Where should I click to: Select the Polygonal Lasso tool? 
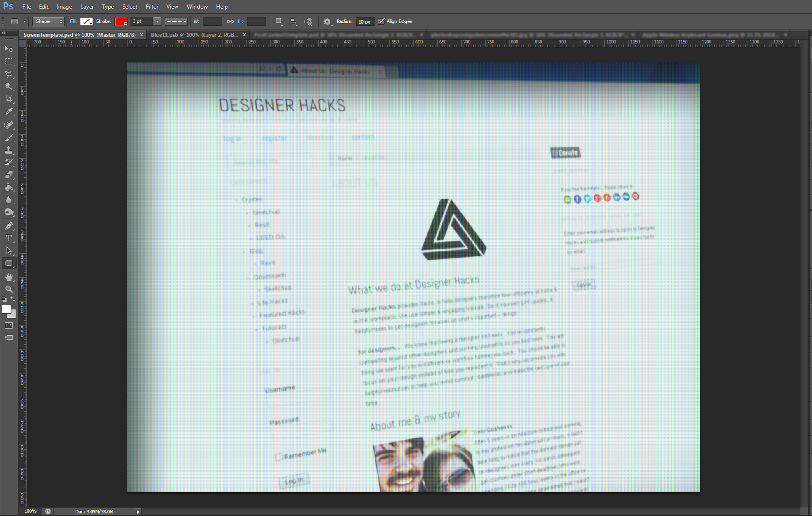(9, 74)
